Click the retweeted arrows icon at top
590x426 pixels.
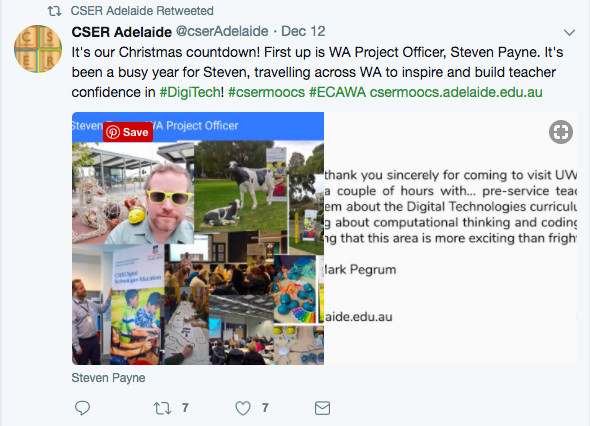54,11
